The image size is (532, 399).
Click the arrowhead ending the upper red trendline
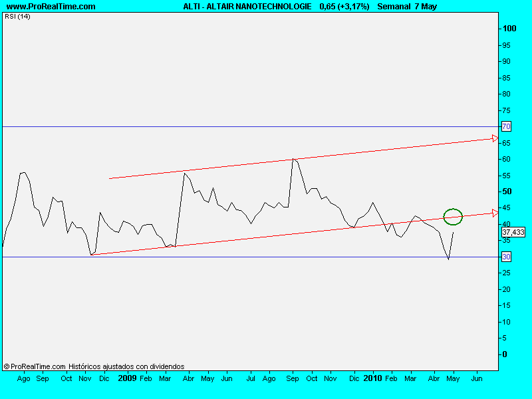(495, 138)
